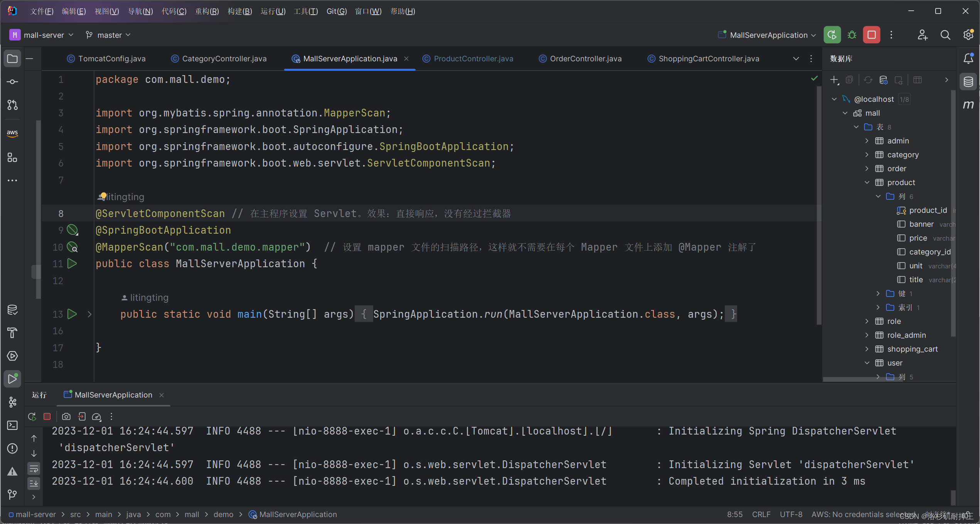
Task: Run MallServerApplication class gutter arrow
Action: tap(72, 264)
